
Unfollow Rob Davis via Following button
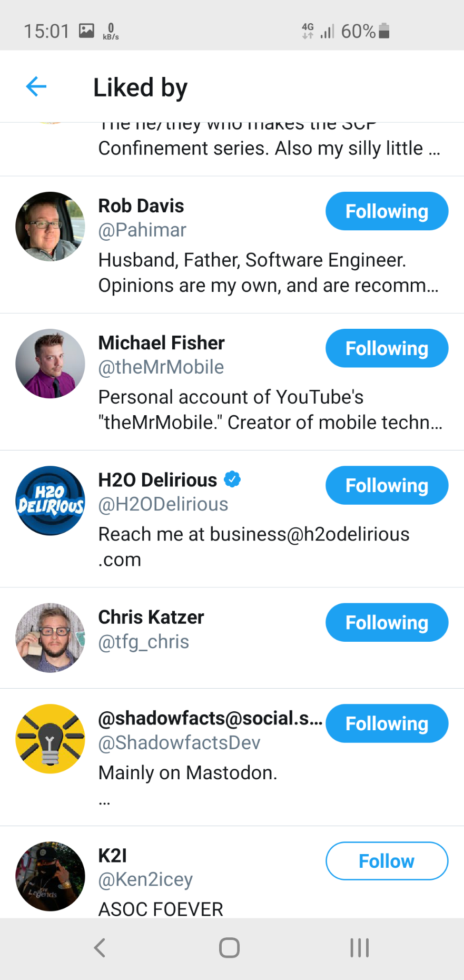click(387, 211)
